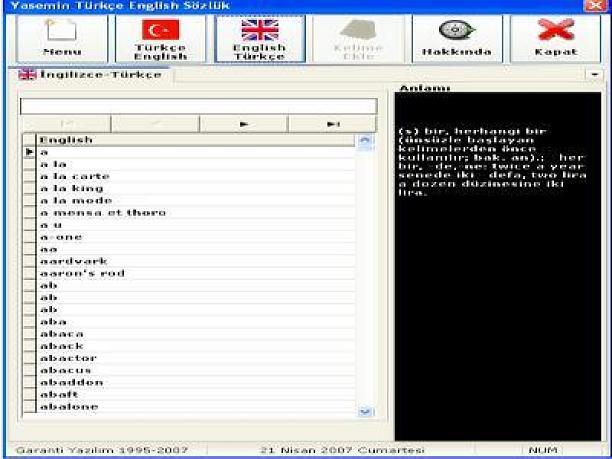Jump to last record navigator button

[332, 124]
